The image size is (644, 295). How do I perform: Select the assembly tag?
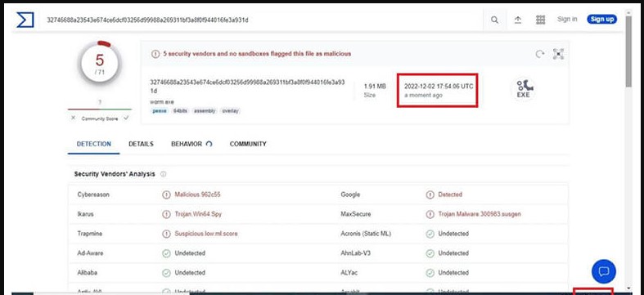click(205, 111)
